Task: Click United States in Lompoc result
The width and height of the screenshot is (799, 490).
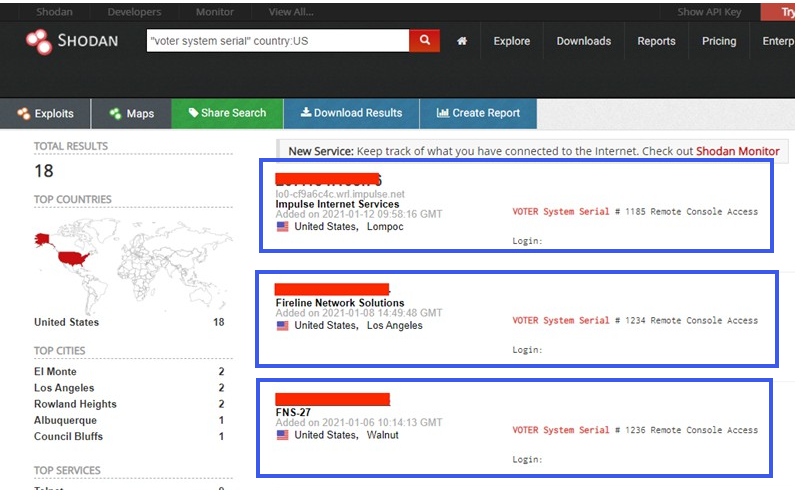Action: click(326, 227)
